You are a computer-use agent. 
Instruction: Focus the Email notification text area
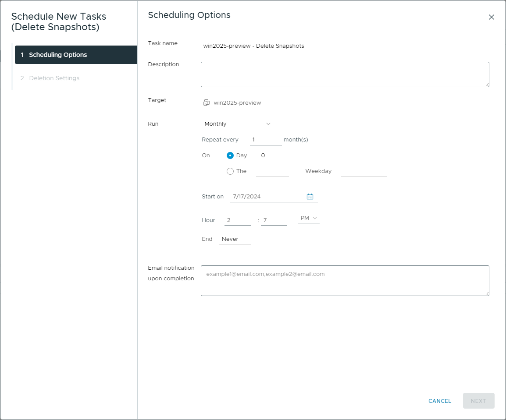(x=345, y=281)
